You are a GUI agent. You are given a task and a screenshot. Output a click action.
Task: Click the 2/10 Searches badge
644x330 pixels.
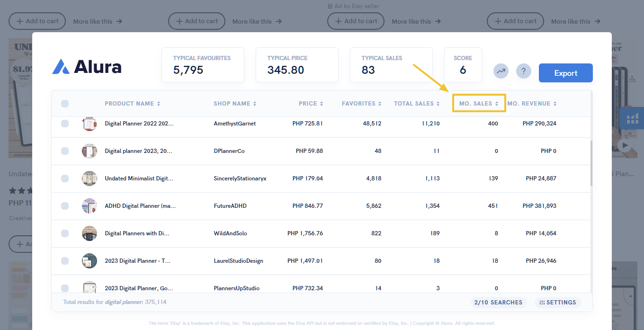499,303
